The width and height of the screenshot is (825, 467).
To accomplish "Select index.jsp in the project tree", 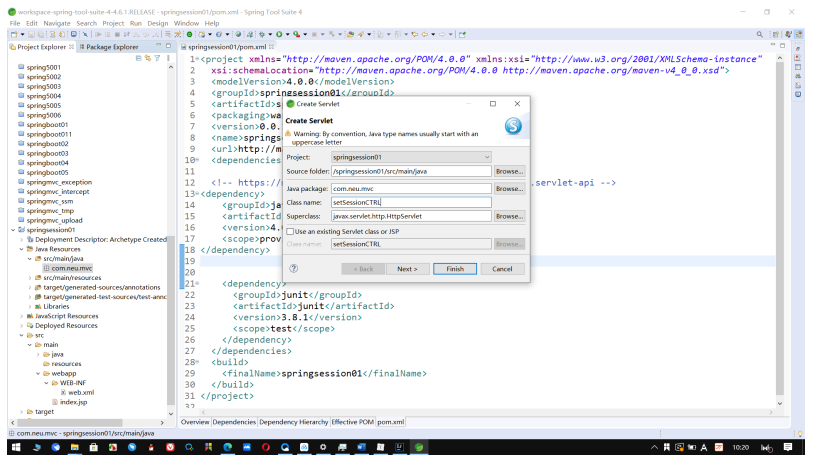I will click(73, 402).
